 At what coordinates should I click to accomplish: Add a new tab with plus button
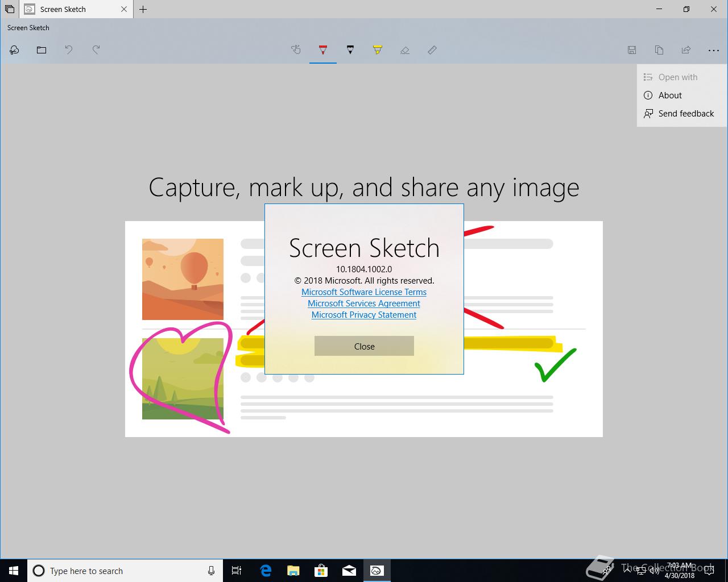pyautogui.click(x=143, y=9)
